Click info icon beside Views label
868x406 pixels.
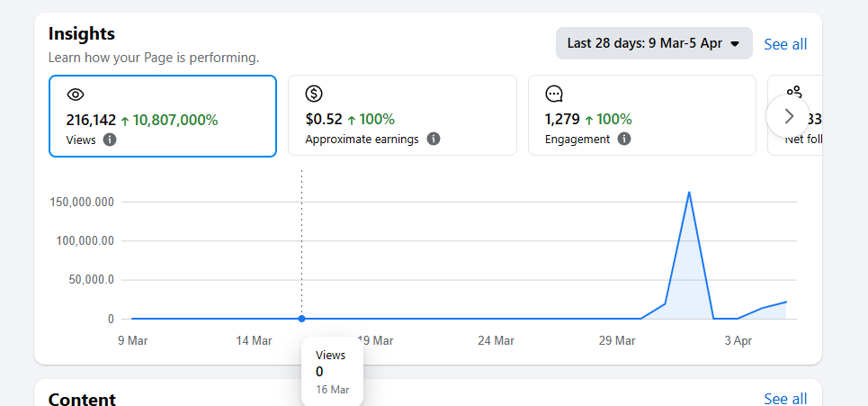click(x=110, y=140)
